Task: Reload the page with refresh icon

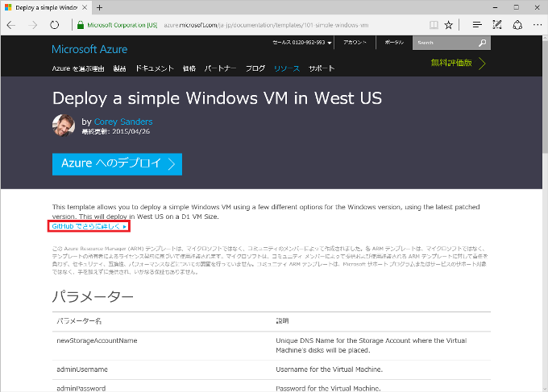Action: coord(54,25)
